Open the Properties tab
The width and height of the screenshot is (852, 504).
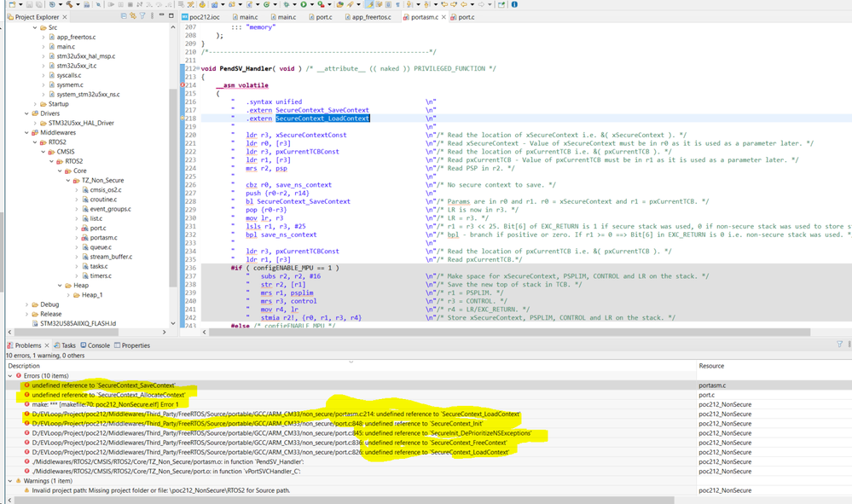[132, 345]
